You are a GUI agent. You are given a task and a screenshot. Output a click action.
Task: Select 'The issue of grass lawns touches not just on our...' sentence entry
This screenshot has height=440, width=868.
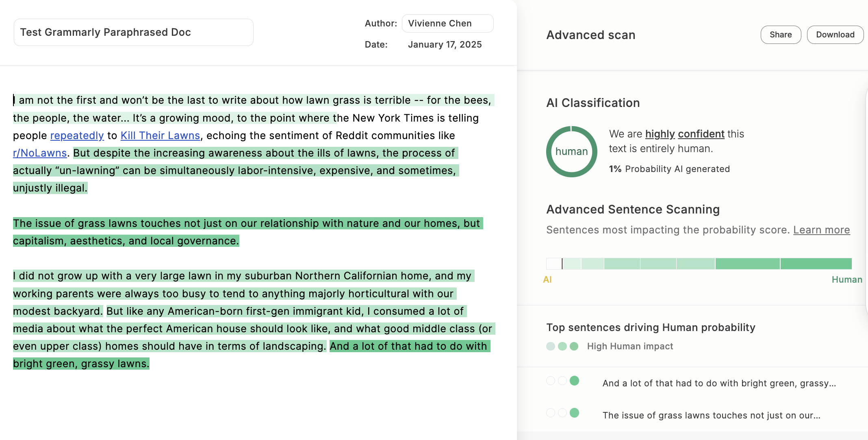click(x=711, y=415)
